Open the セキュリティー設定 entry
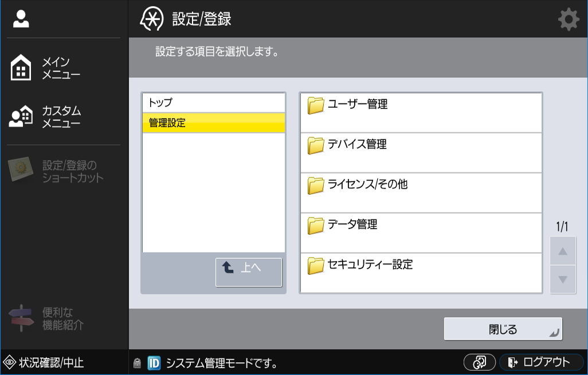The height and width of the screenshot is (375, 588). point(421,273)
